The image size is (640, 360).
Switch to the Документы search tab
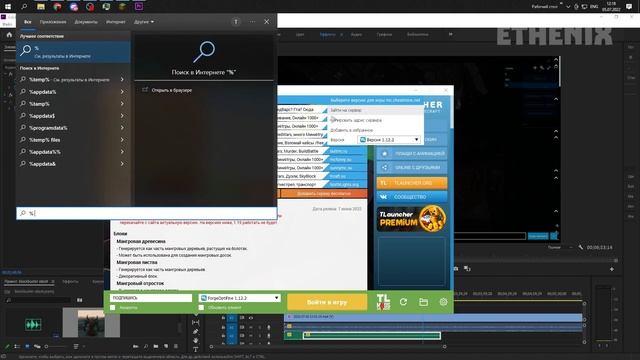(x=86, y=22)
